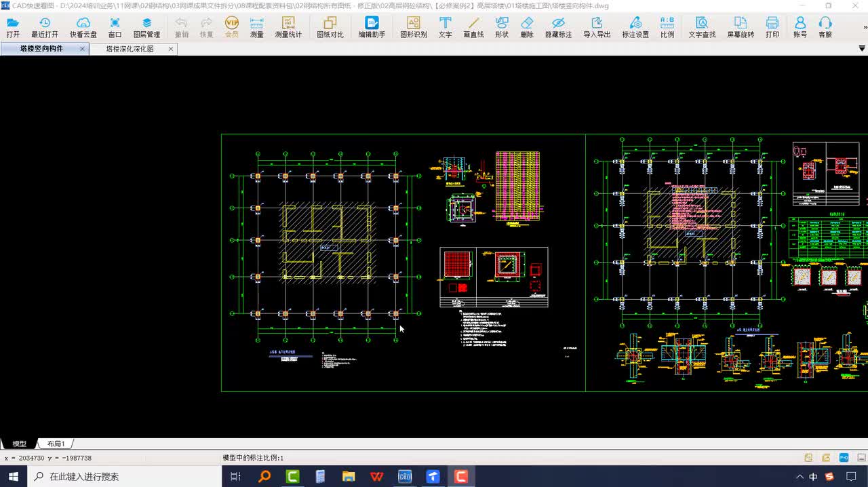Click the 撤销 undo icon
868x487 pixels.
(182, 27)
